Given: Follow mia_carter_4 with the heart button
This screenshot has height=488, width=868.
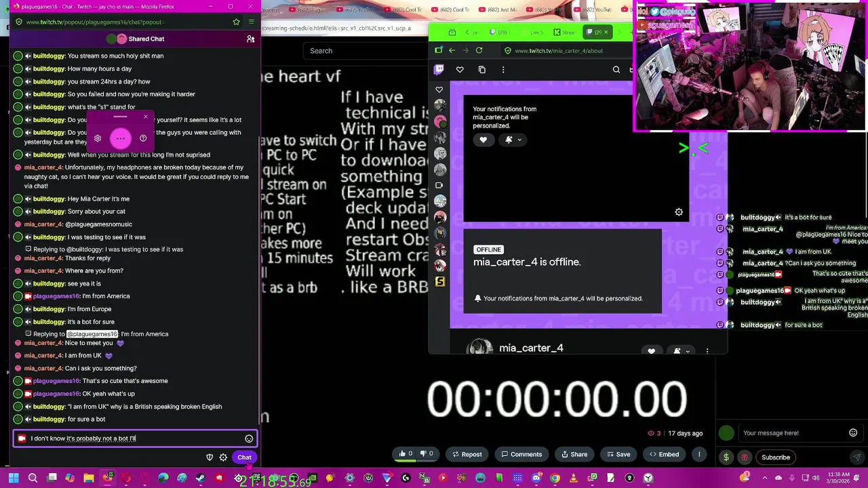Looking at the screenshot, I should [483, 140].
